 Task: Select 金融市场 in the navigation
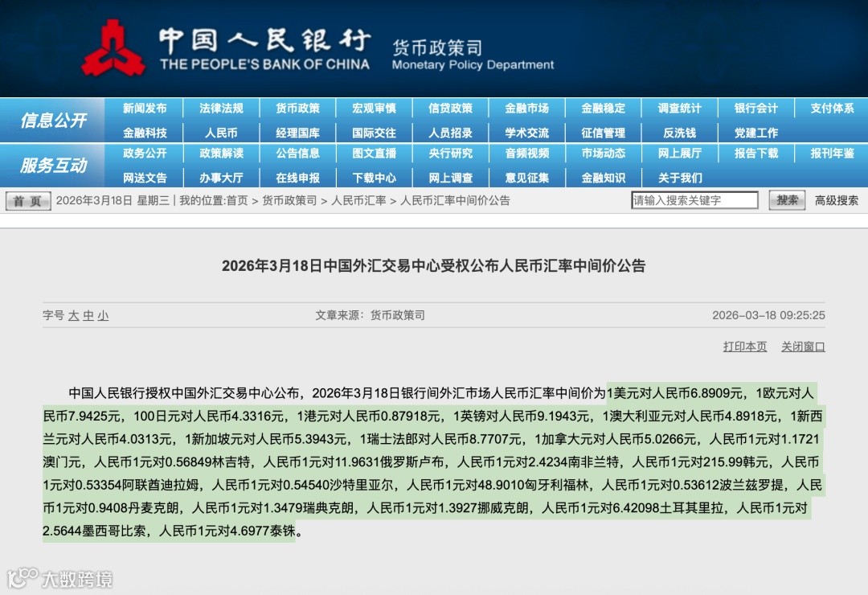[x=526, y=108]
